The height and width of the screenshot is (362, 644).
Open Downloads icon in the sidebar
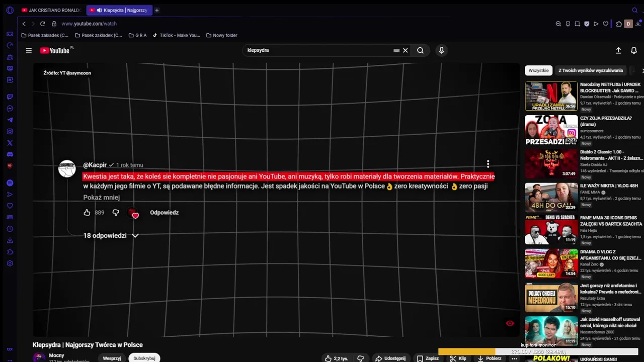10,240
